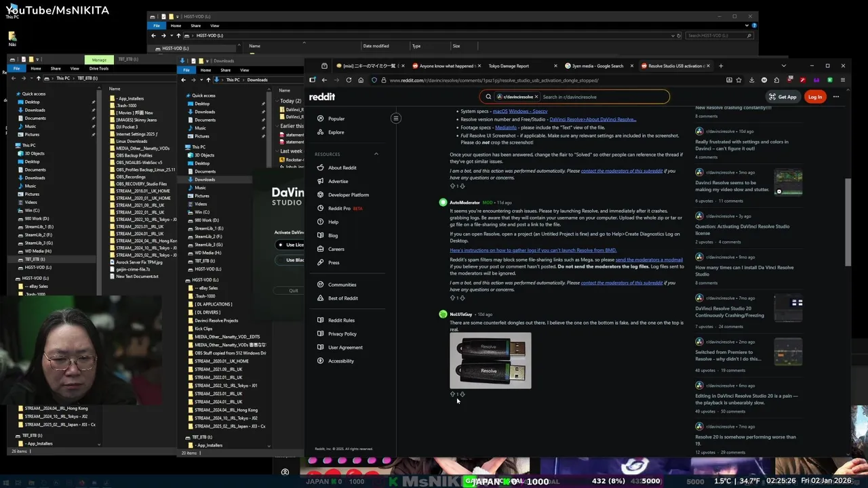This screenshot has height=488, width=868.
Task: Open Reddit Rules in sidebar
Action: tap(341, 320)
